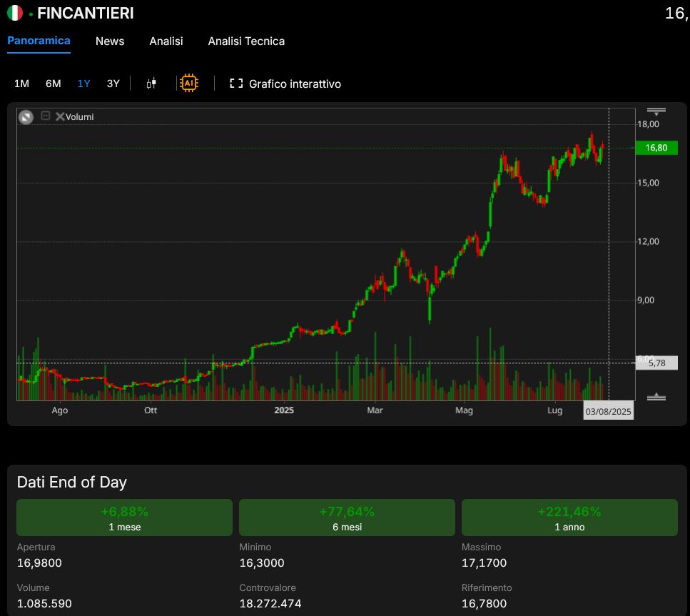Click the +77,64% 6 mesi box

point(347,517)
